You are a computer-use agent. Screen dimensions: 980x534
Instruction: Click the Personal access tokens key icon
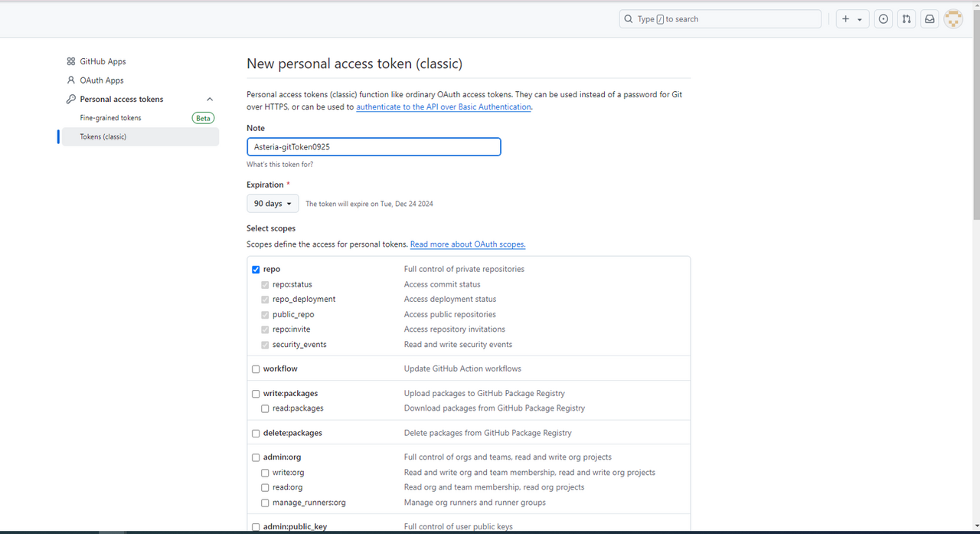tap(71, 100)
